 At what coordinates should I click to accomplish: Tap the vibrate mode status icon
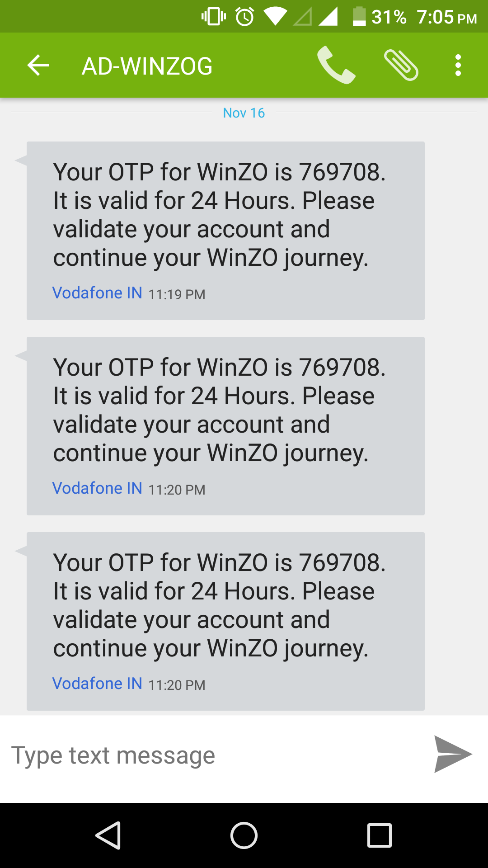(213, 17)
